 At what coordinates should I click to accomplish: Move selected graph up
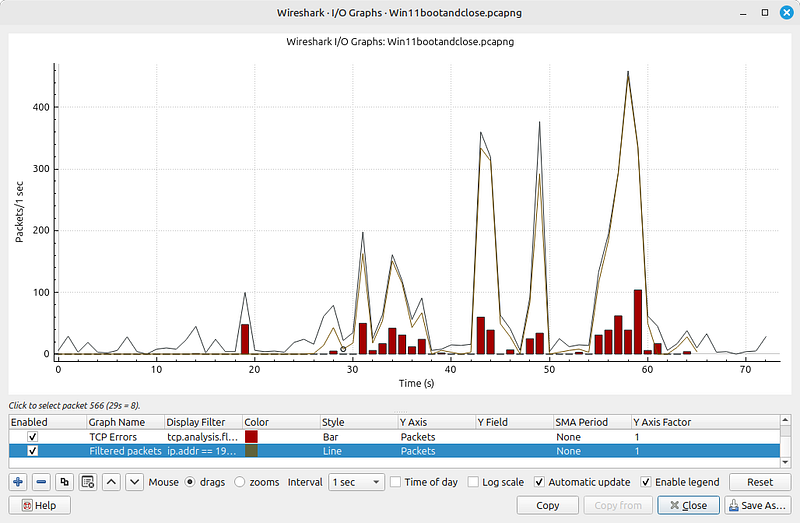(111, 482)
